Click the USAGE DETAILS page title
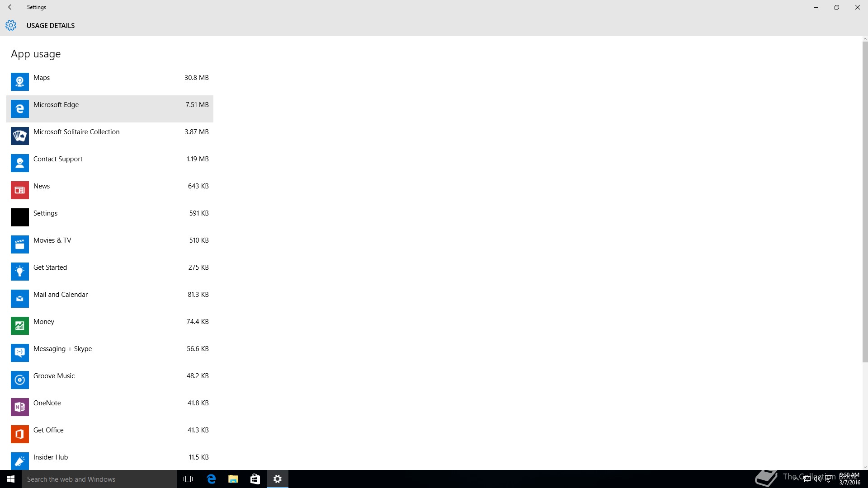 pyautogui.click(x=51, y=26)
